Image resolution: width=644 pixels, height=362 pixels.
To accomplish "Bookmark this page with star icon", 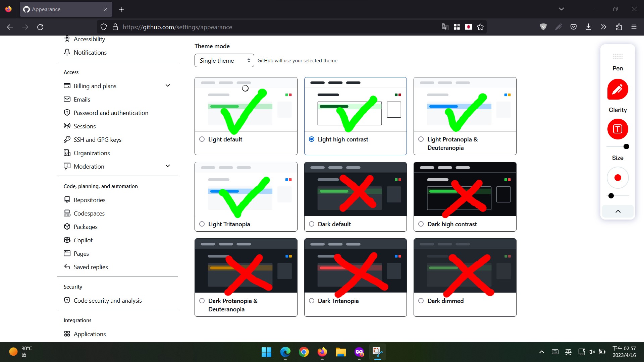I will click(x=480, y=27).
